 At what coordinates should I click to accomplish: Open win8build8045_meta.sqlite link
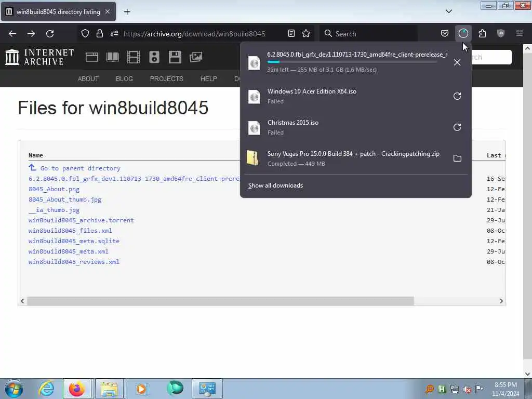[74, 241]
